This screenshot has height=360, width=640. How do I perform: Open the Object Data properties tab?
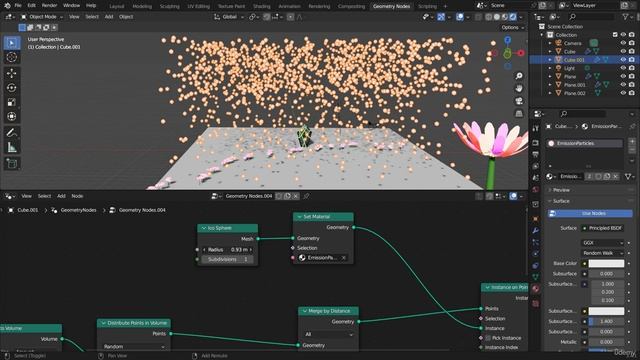point(536,277)
